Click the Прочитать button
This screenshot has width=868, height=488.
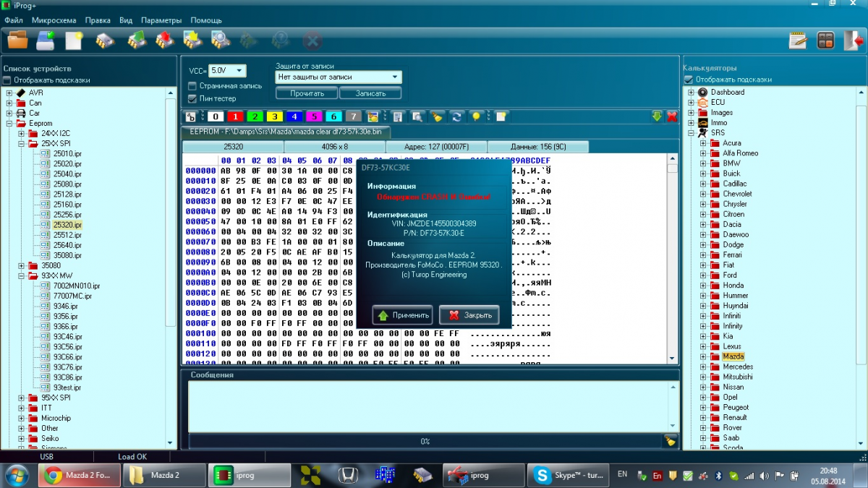307,93
